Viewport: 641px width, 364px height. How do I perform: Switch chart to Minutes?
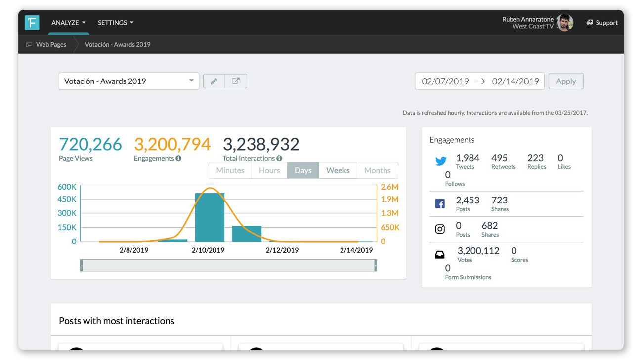pyautogui.click(x=230, y=170)
